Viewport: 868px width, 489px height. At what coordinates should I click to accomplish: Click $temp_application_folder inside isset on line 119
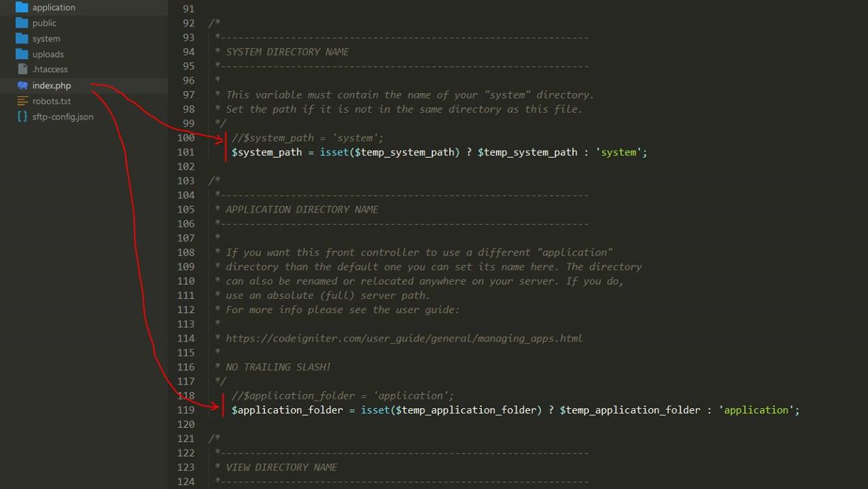(x=466, y=410)
